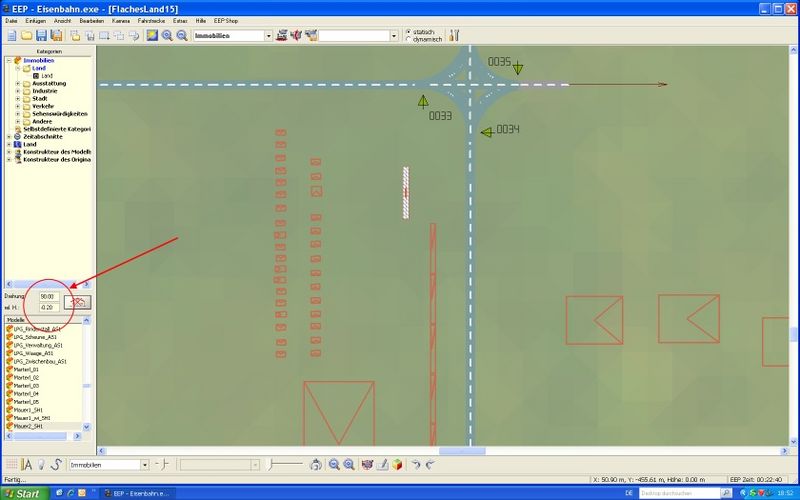Click the text label tool icon at bottom
Screen dimensions: 800x500
(x=26, y=464)
